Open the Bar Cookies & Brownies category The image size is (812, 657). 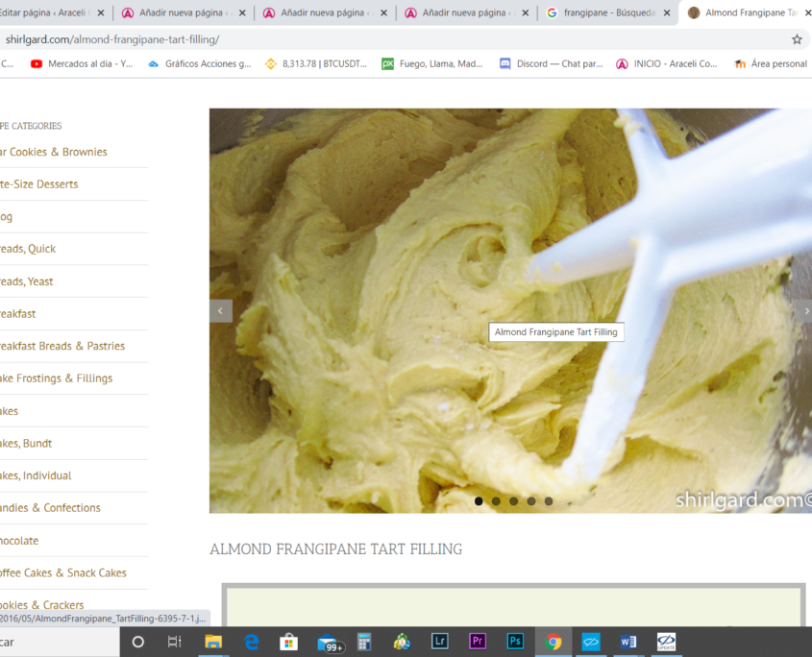click(54, 152)
